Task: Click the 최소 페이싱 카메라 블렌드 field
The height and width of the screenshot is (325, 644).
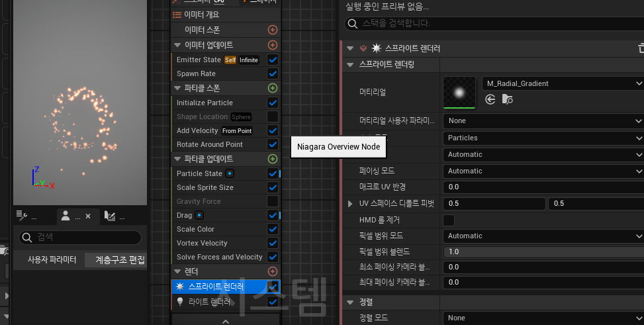Action: (x=543, y=267)
